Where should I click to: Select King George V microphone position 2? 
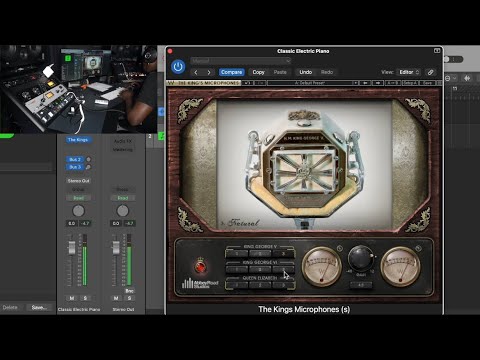[x=260, y=254]
